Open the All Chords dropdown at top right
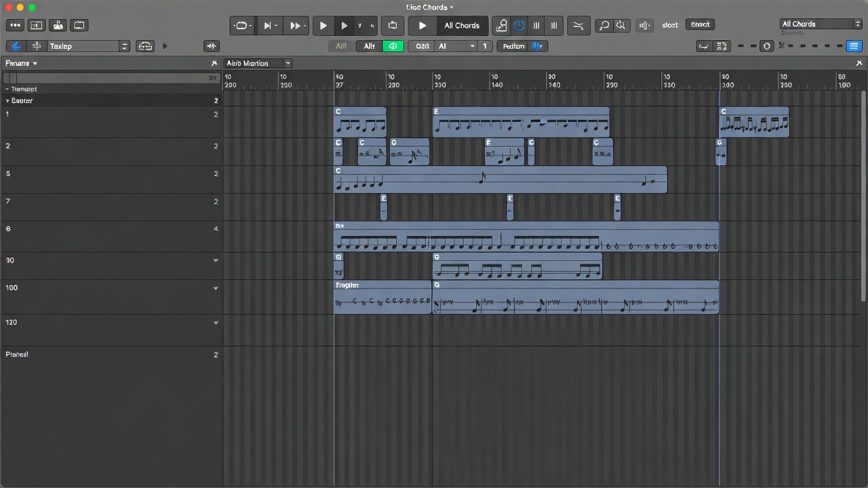 tap(821, 24)
